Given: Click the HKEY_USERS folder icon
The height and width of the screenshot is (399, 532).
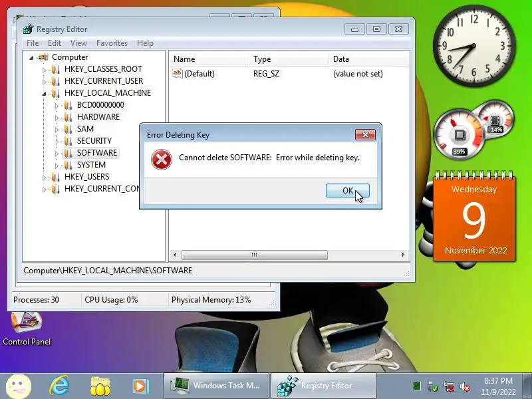Looking at the screenshot, I should pos(56,177).
